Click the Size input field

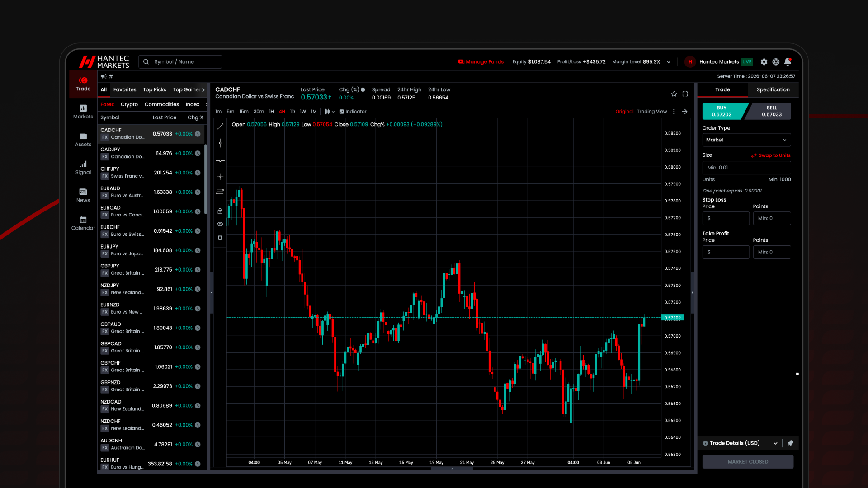(x=746, y=168)
